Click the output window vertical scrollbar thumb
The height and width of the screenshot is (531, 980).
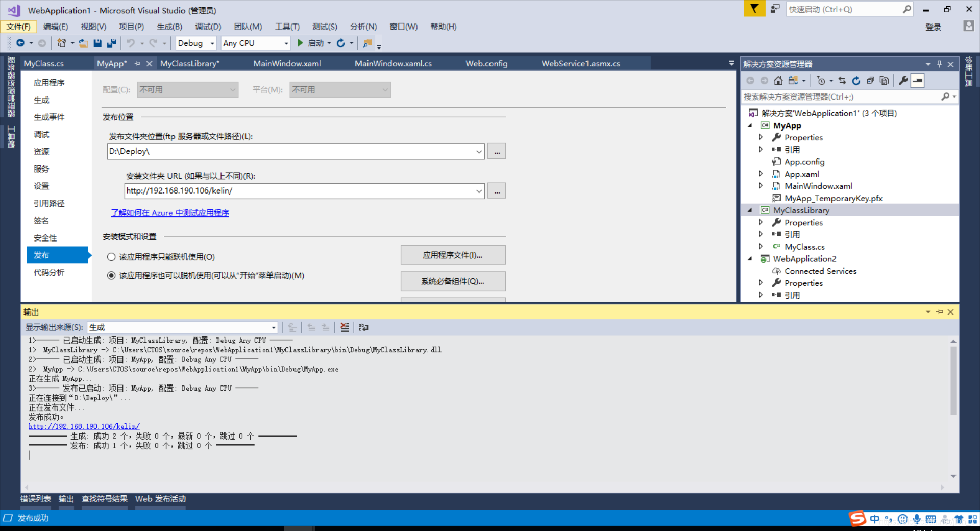pos(953,380)
